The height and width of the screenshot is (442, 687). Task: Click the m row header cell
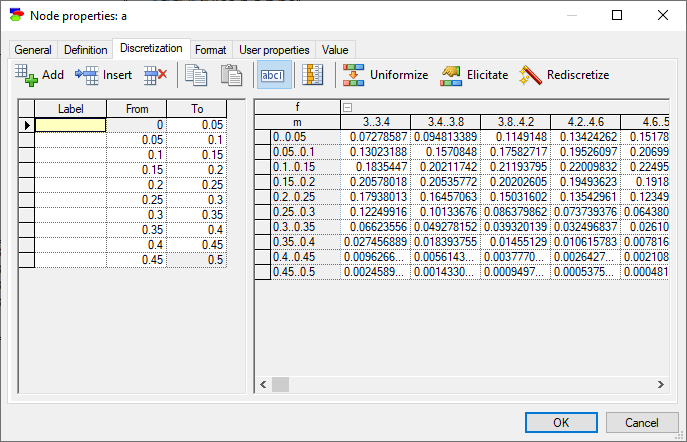pos(297,122)
